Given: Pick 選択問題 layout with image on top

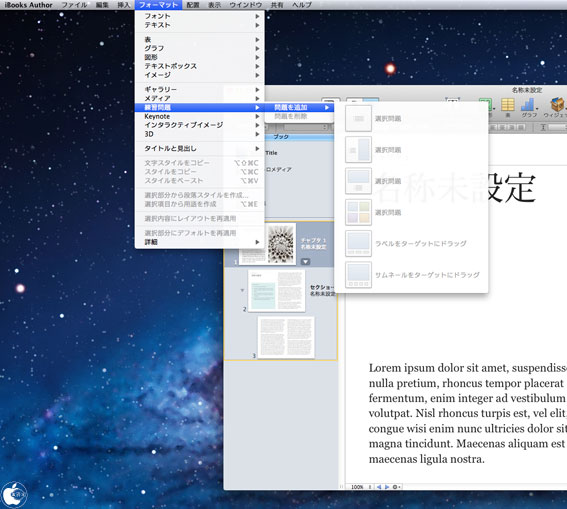Looking at the screenshot, I should click(358, 181).
